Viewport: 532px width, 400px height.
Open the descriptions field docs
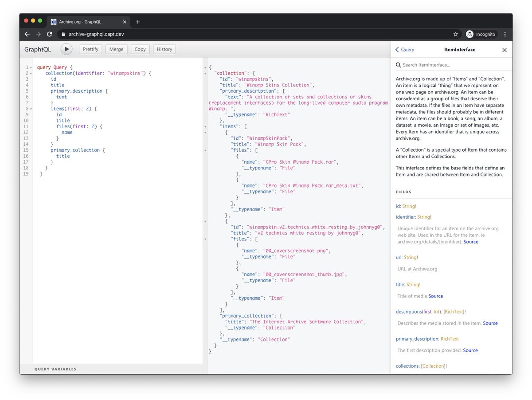pyautogui.click(x=409, y=312)
